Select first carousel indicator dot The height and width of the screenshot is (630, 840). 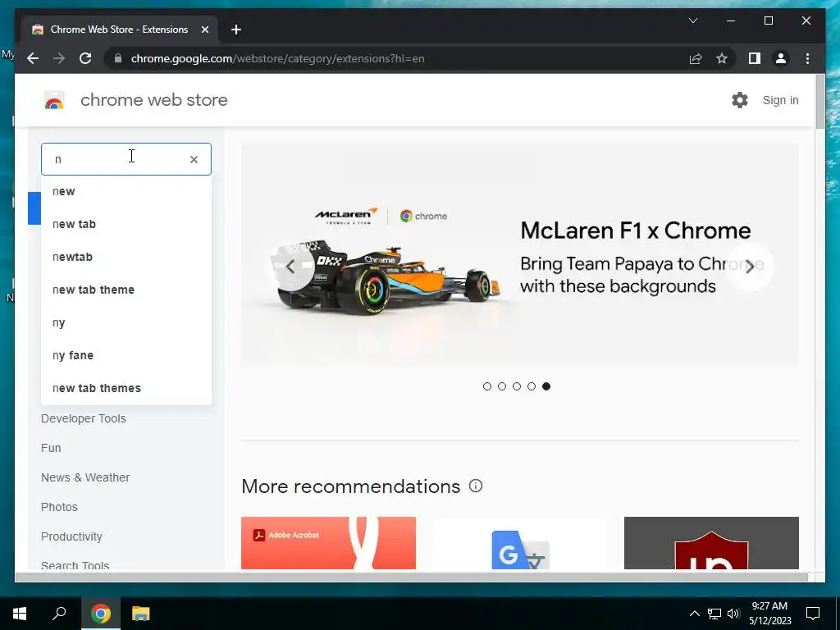tap(487, 386)
